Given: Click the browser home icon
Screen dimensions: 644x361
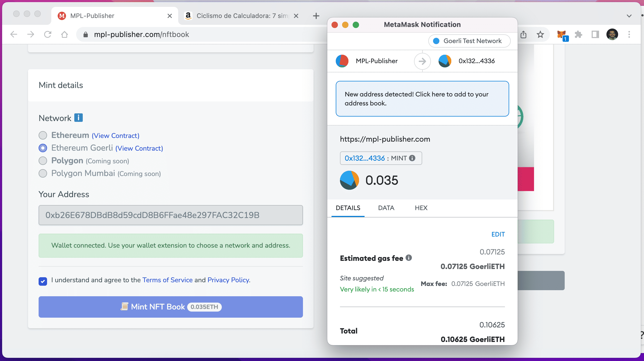Looking at the screenshot, I should point(65,34).
